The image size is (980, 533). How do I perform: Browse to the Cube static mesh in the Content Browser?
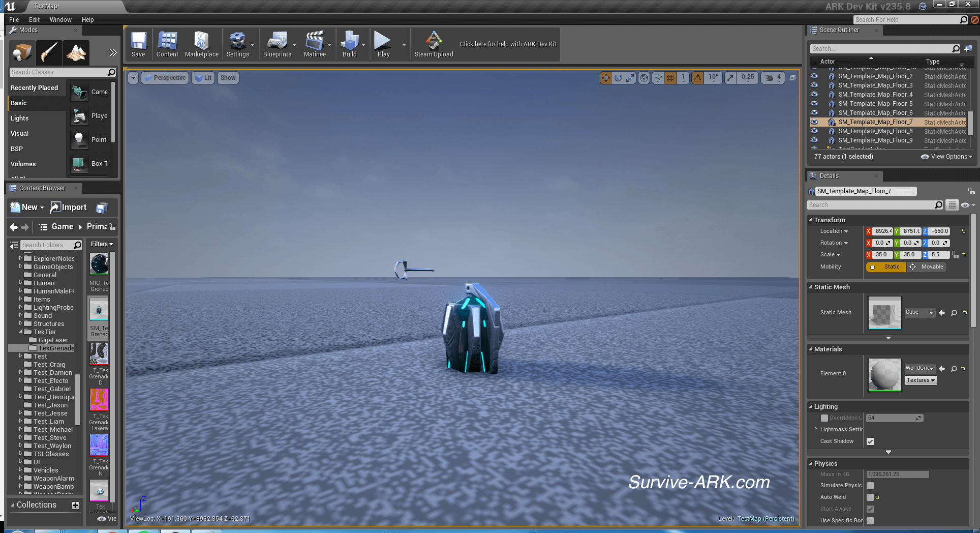pos(954,313)
